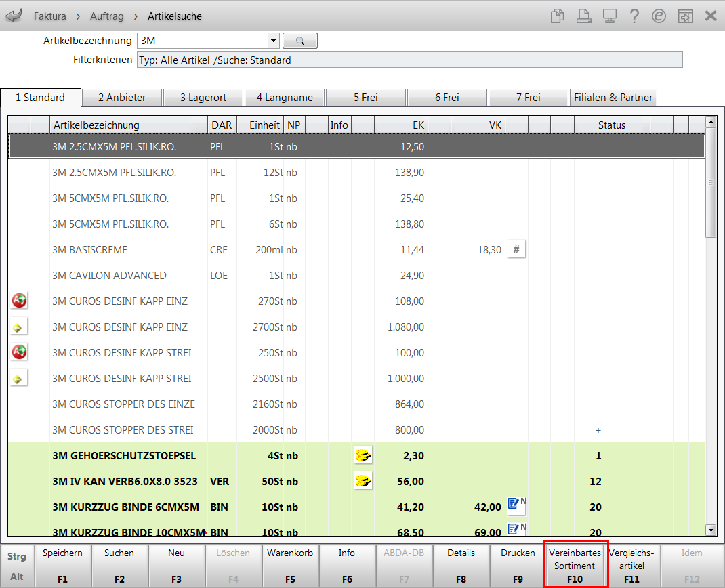Switch to the 3 Lagerort tab

(x=203, y=98)
